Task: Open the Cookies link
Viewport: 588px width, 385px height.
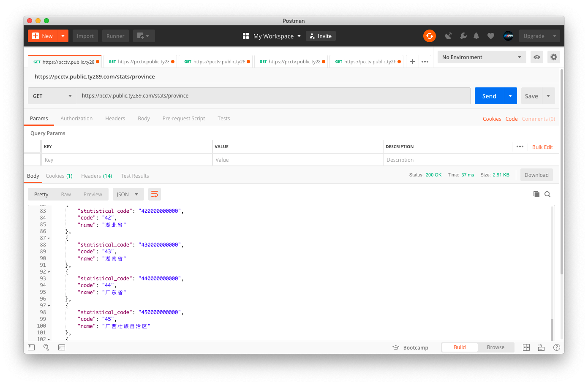Action: coord(492,119)
